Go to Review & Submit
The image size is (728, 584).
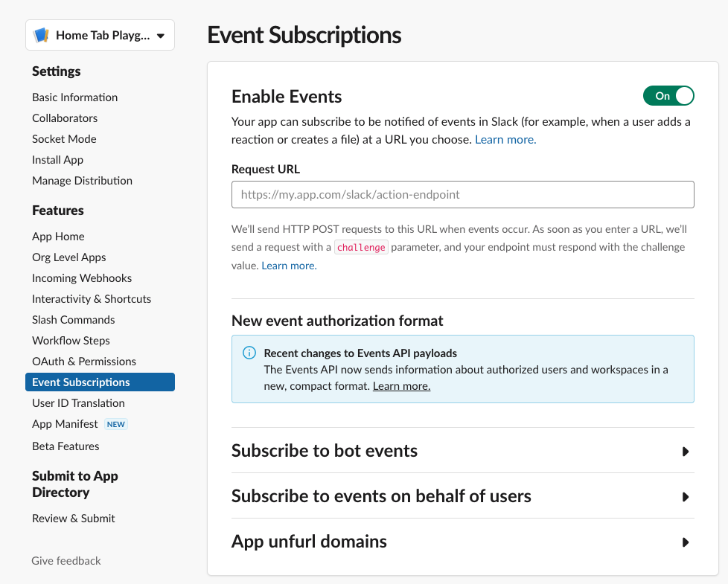[73, 518]
